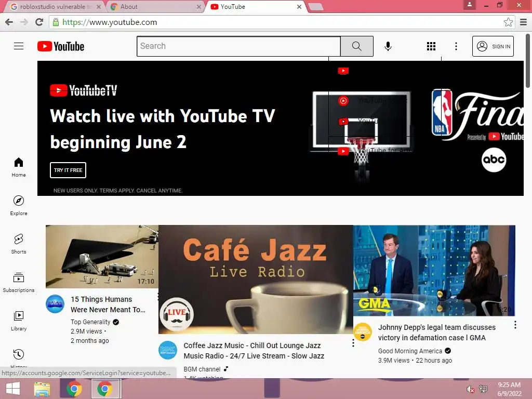Open options for Coffee Jazz video

pos(353,343)
